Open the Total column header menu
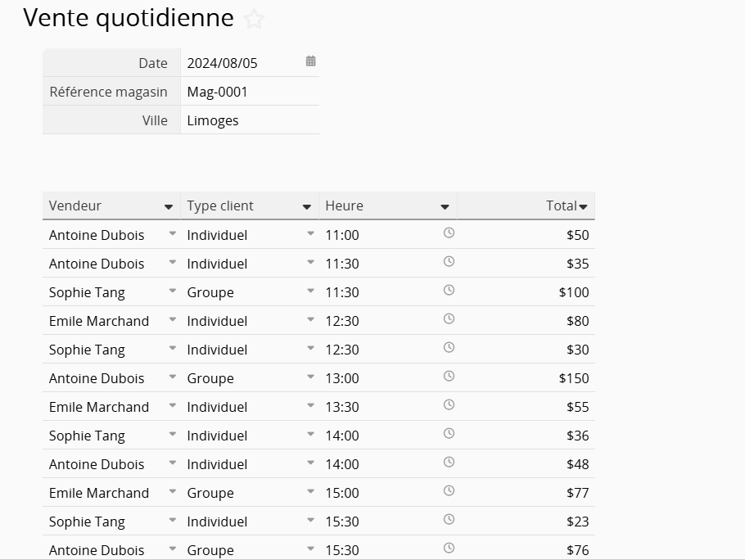Screen dimensions: 745x560 coord(584,207)
